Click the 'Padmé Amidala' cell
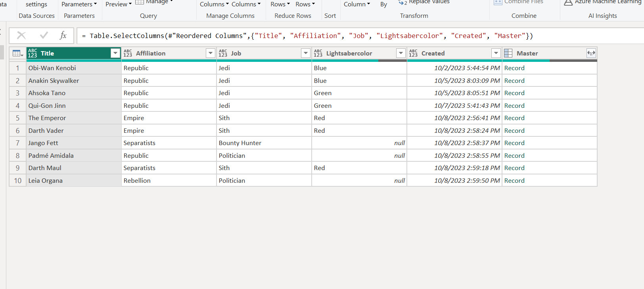This screenshot has width=644, height=289. tap(74, 155)
